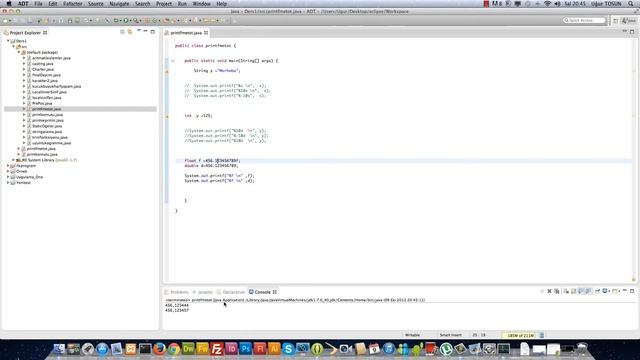Open Skype from the Dock
Viewport: 640px width, 360px height.
click(288, 349)
